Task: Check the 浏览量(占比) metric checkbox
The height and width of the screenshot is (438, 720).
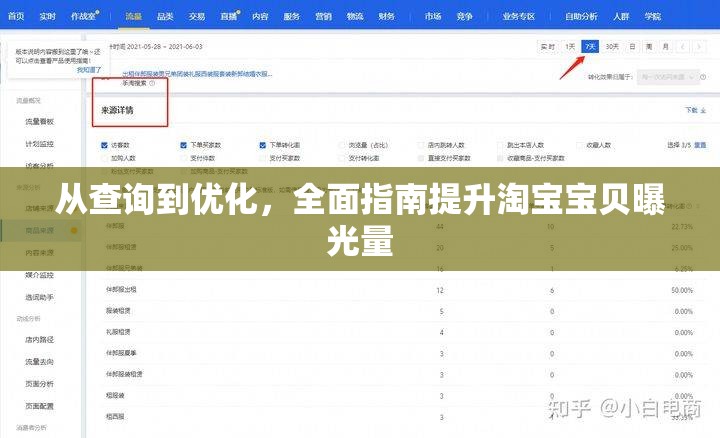Action: [341, 145]
